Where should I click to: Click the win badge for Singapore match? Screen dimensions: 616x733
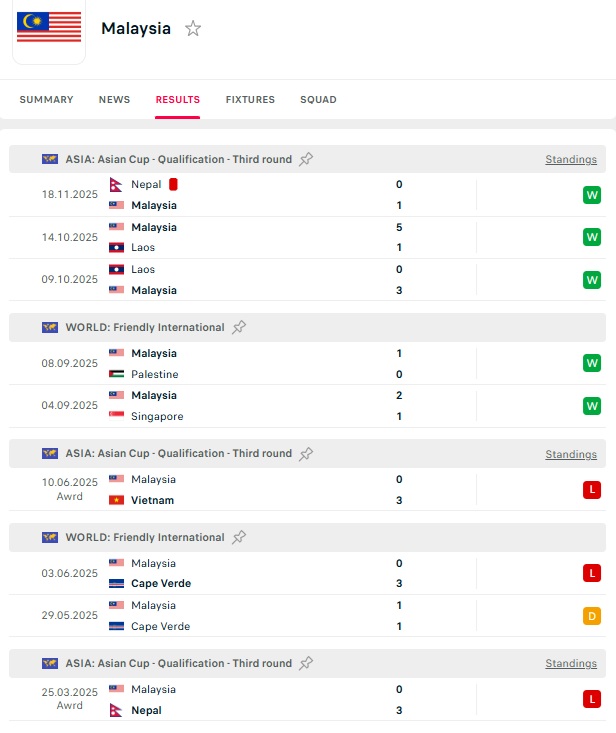[592, 405]
